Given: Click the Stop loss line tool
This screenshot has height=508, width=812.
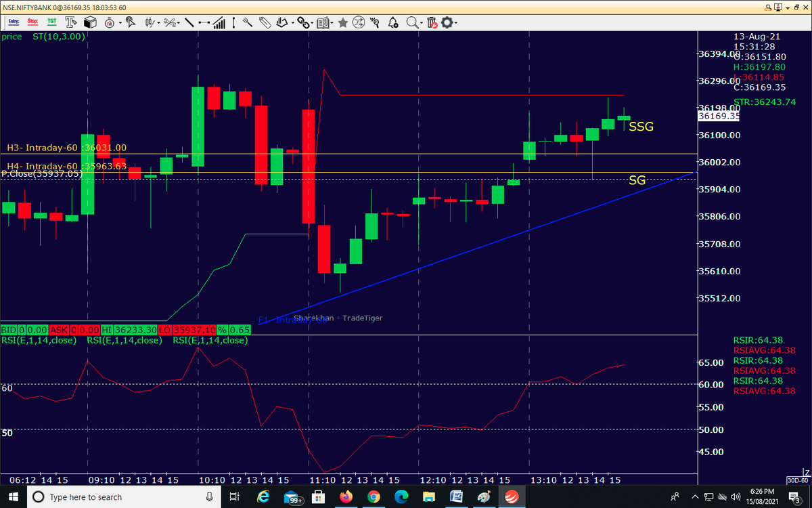Looking at the screenshot, I should (x=32, y=22).
